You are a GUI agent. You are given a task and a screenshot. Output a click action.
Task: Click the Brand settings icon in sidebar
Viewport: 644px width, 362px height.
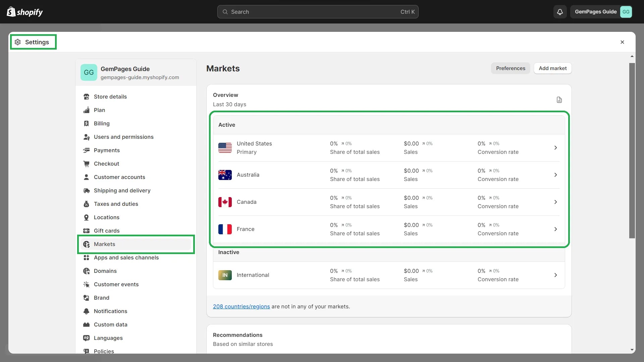click(x=87, y=297)
